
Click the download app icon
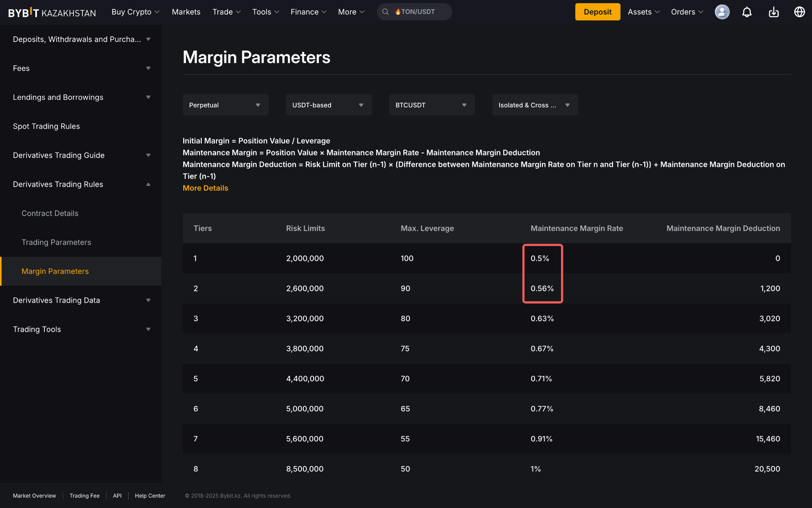(x=774, y=12)
